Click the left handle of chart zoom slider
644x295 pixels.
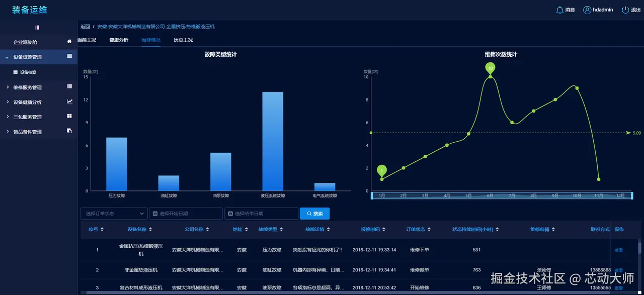click(372, 195)
